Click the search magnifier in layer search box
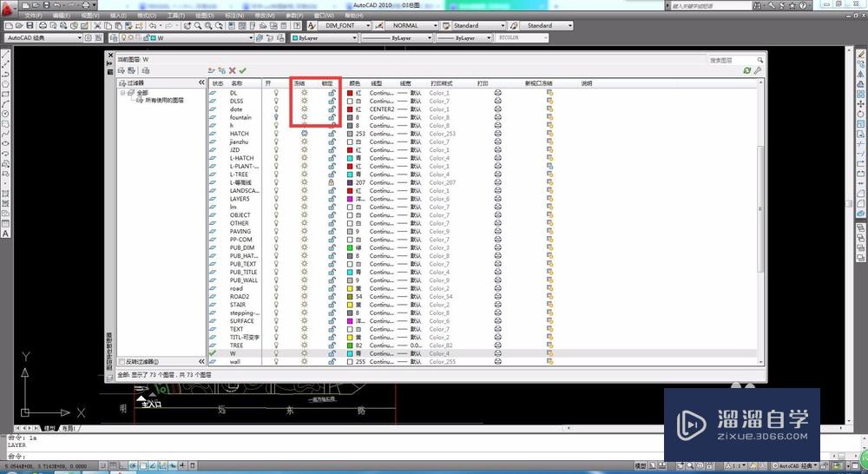Screen dimensions: 868x474 point(760,60)
